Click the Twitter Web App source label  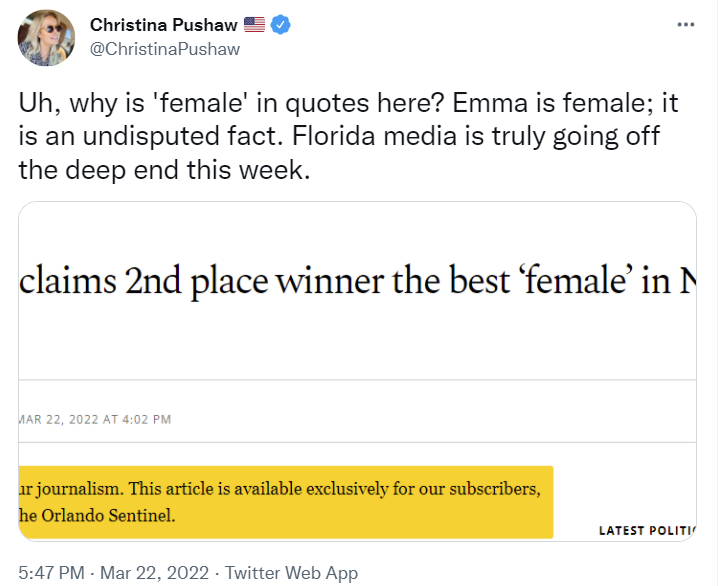(x=292, y=573)
